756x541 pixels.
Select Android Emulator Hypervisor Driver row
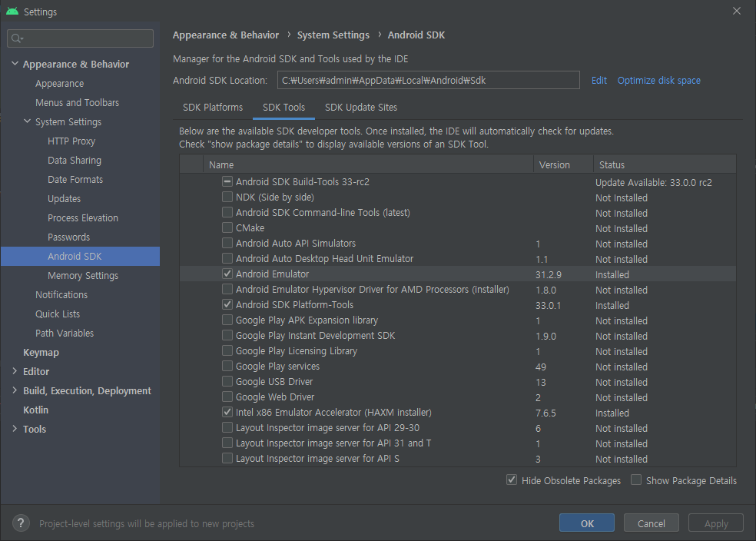pos(458,289)
